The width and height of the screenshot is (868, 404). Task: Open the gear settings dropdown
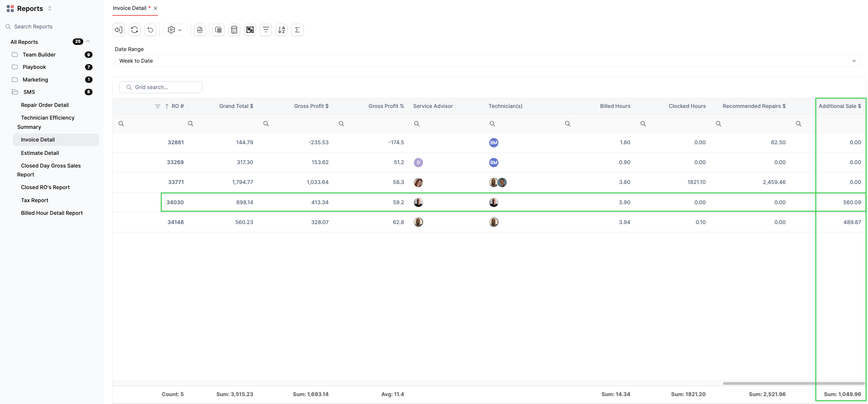[x=174, y=30]
